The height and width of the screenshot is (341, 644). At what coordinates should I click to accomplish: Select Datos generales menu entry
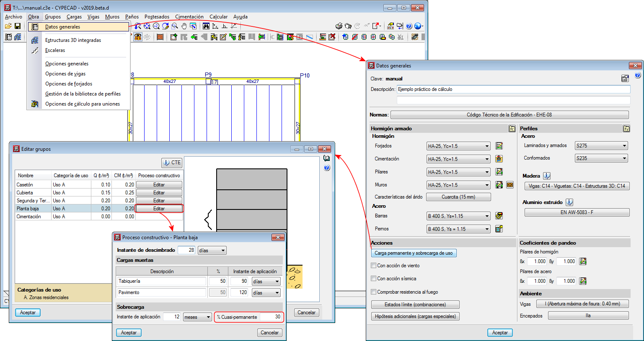(79, 26)
